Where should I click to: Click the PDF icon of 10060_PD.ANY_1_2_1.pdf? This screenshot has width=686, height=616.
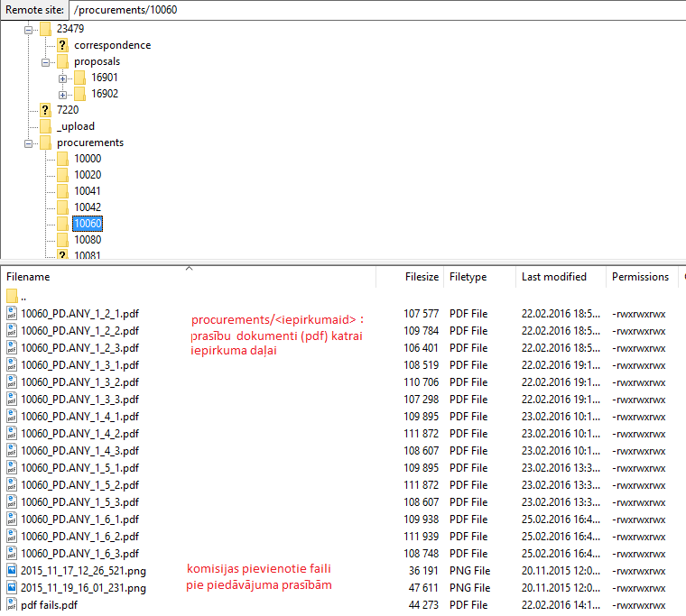[x=12, y=314]
